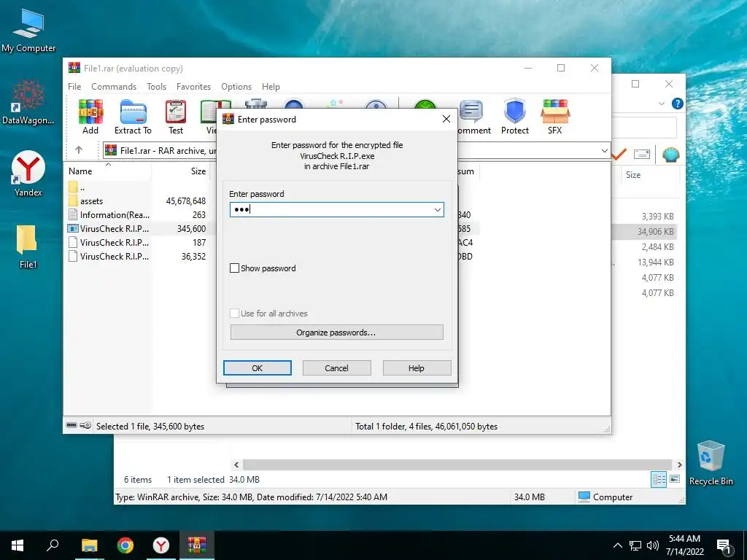Close the Enter password dialog
Viewport: 747px width, 560px height.
pyautogui.click(x=446, y=119)
